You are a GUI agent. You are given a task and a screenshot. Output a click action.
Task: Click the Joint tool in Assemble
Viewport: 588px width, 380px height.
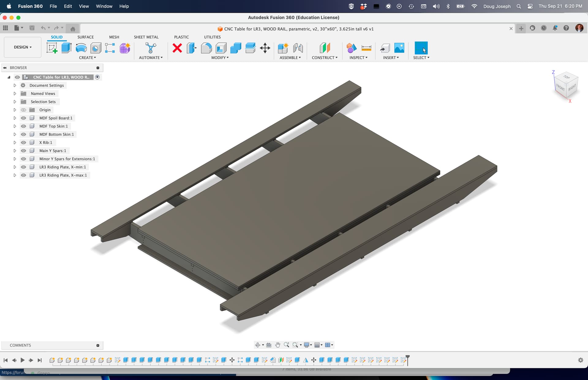[x=298, y=48]
